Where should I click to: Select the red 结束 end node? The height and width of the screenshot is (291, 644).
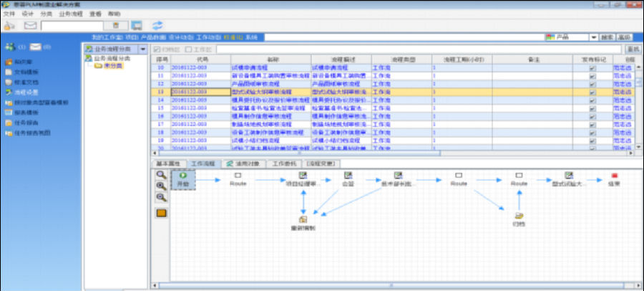point(613,178)
